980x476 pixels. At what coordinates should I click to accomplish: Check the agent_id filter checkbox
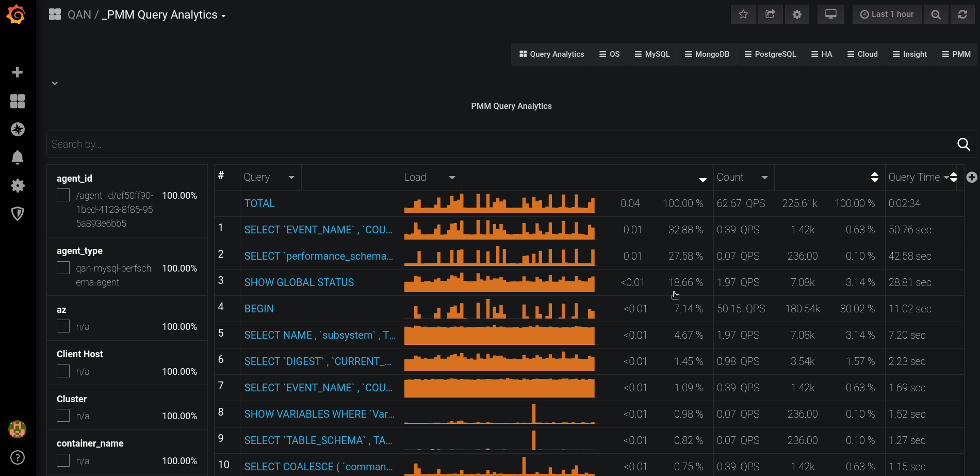click(63, 195)
